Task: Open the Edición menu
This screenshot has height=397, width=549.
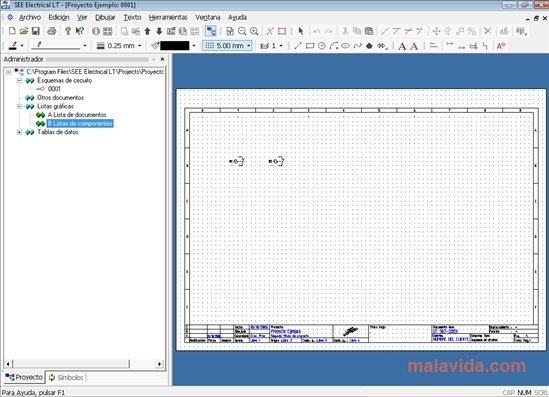Action: [59, 17]
